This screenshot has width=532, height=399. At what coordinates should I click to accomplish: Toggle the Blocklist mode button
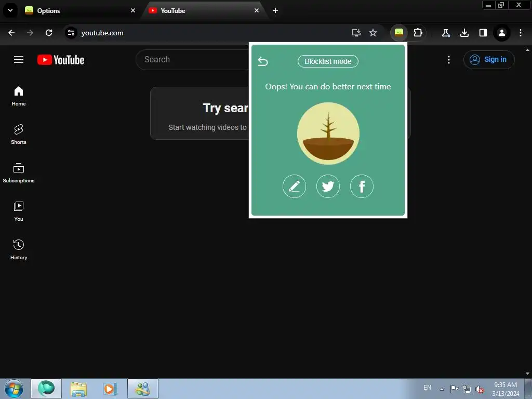[x=328, y=61]
